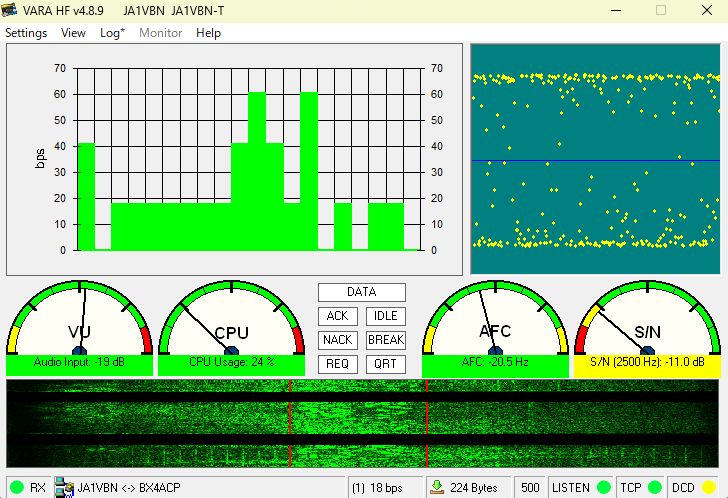Image resolution: width=728 pixels, height=498 pixels.
Task: Click the ACK indicator box
Action: (x=338, y=316)
